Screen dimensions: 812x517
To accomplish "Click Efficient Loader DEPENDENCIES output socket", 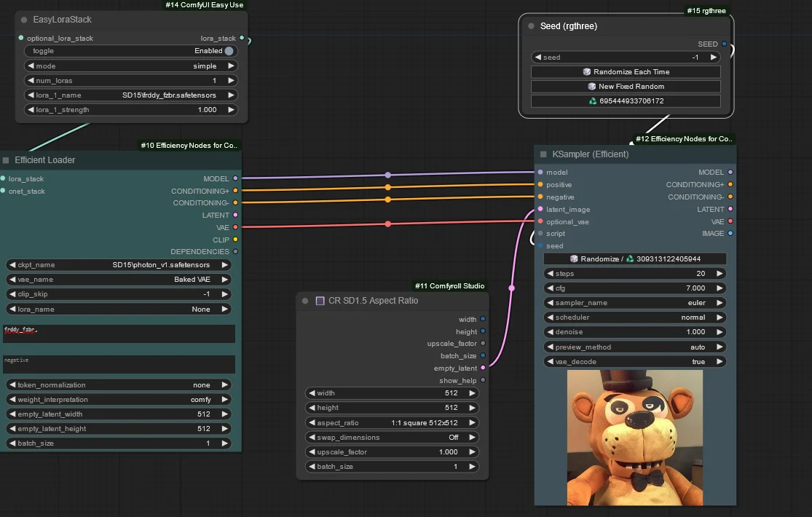I will pos(236,251).
